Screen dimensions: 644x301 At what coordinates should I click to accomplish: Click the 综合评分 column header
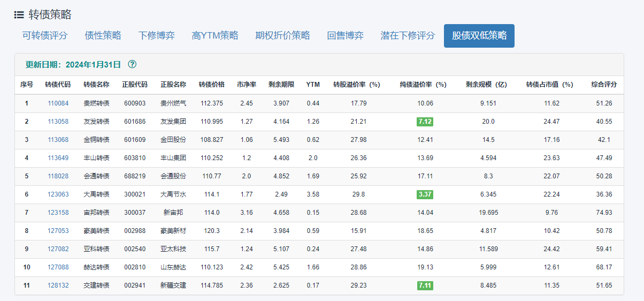click(x=604, y=85)
